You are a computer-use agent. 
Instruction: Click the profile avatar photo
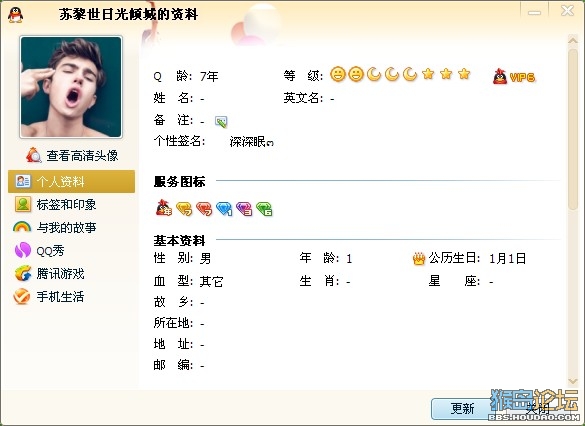[x=71, y=87]
